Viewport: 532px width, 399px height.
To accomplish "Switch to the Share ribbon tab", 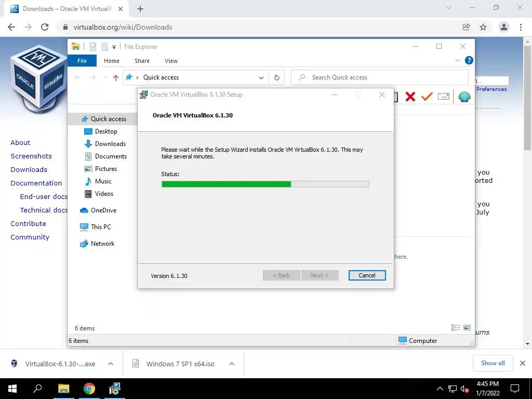I will [x=142, y=61].
